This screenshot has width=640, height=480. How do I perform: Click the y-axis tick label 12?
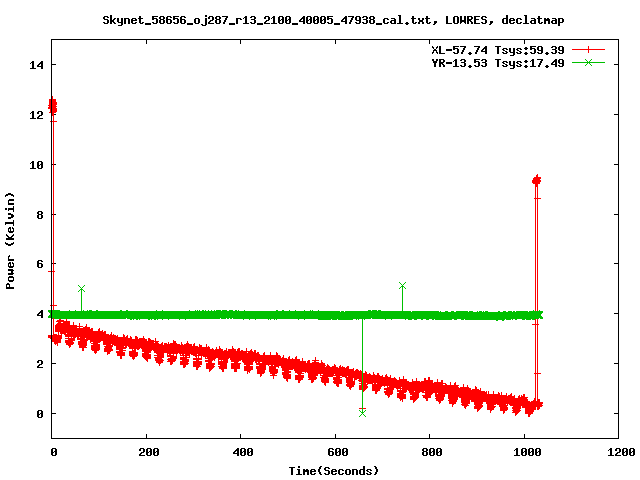[x=36, y=115]
